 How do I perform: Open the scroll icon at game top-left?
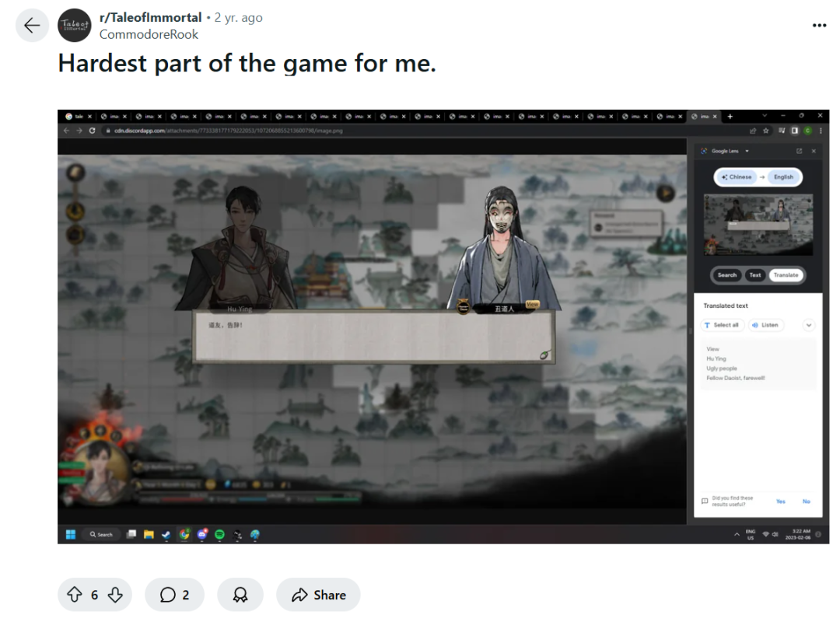point(75,173)
